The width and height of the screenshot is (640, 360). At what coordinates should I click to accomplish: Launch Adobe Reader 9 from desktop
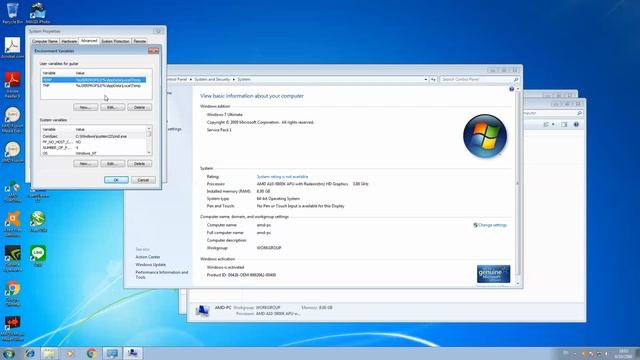click(12, 84)
